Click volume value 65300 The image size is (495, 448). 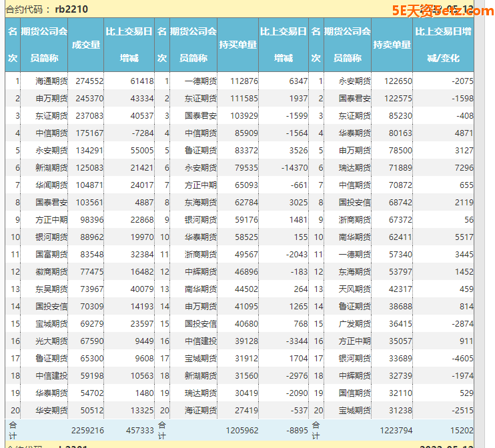coord(91,359)
